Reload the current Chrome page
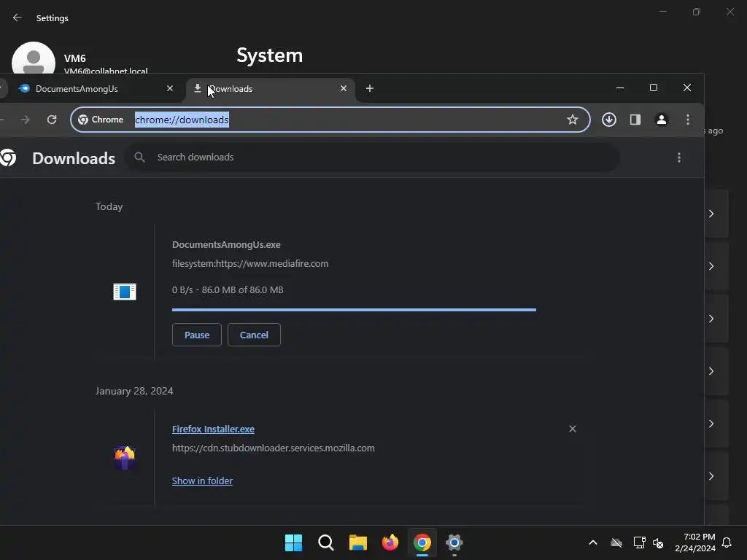The image size is (747, 560). (52, 120)
